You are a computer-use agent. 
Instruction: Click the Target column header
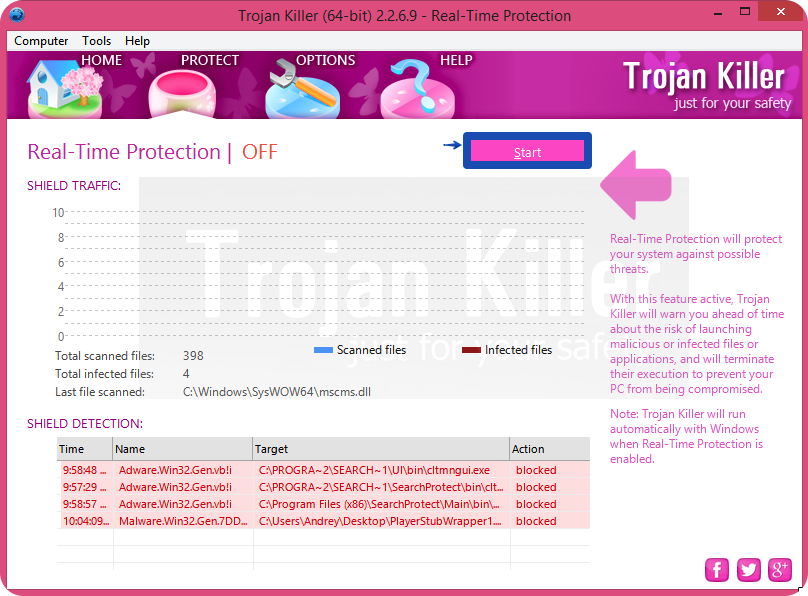pos(380,449)
